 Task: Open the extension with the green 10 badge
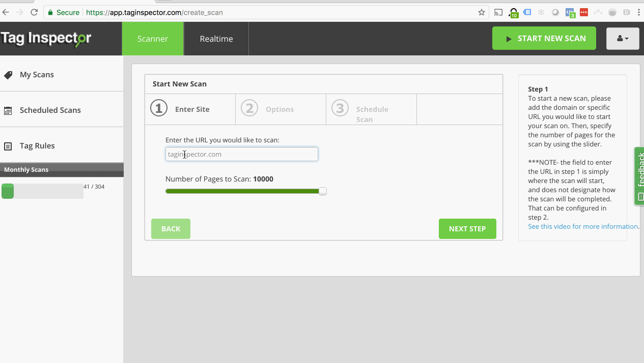point(514,13)
